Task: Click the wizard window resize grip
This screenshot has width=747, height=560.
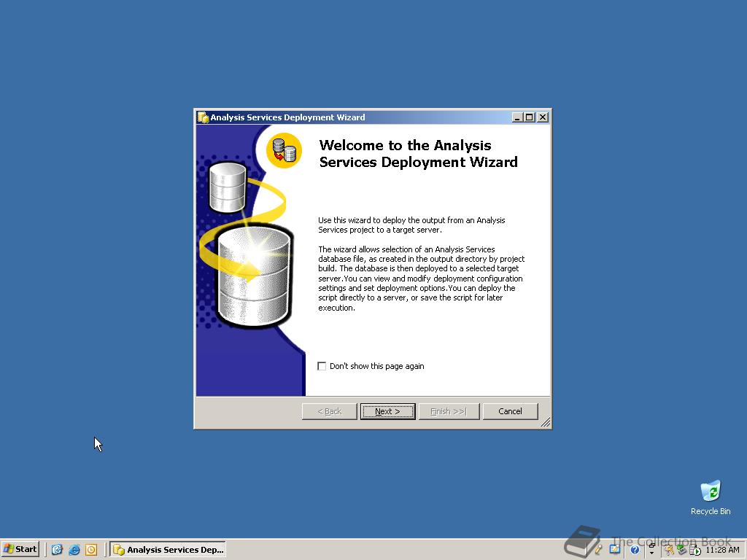Action: click(546, 422)
